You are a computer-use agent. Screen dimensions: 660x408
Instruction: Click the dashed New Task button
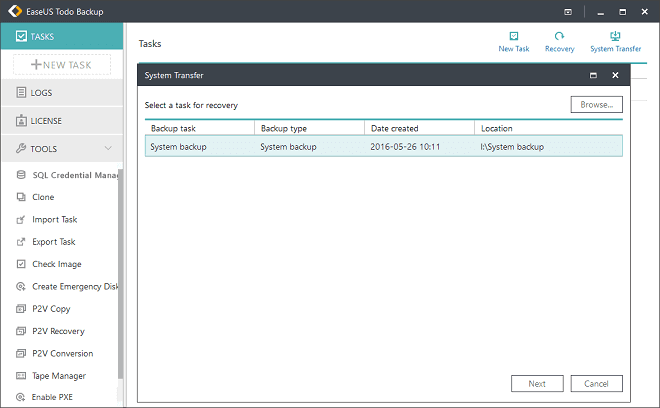[62, 64]
